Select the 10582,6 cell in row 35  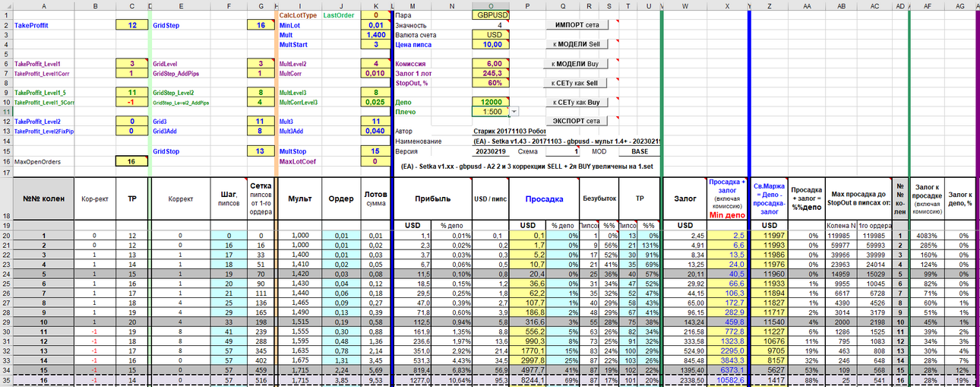pyautogui.click(x=727, y=380)
